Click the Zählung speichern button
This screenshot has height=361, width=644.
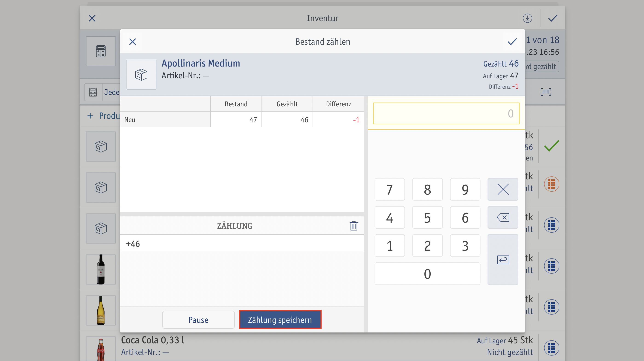pyautogui.click(x=280, y=320)
